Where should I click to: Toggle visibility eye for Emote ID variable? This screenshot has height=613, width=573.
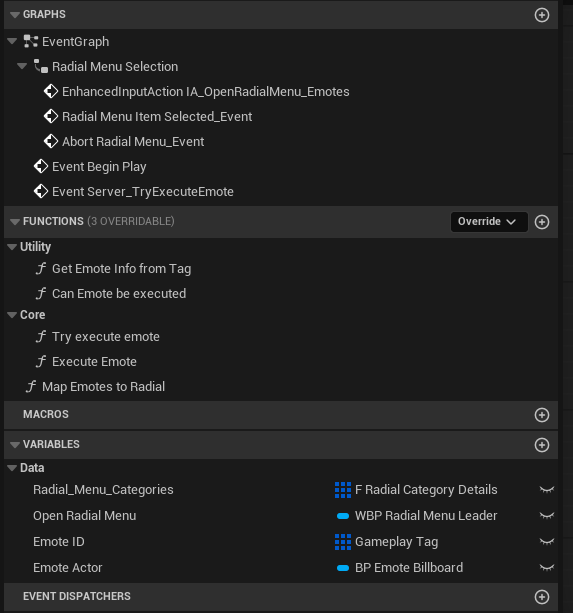click(x=547, y=542)
